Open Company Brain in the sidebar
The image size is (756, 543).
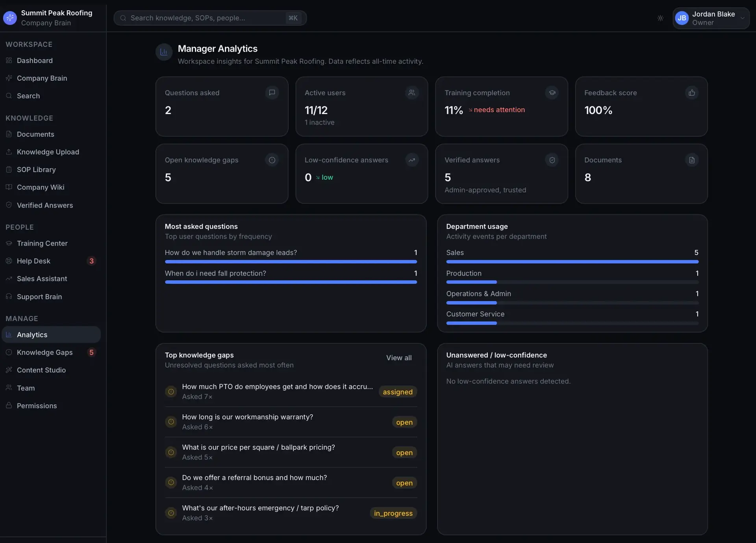(51, 78)
